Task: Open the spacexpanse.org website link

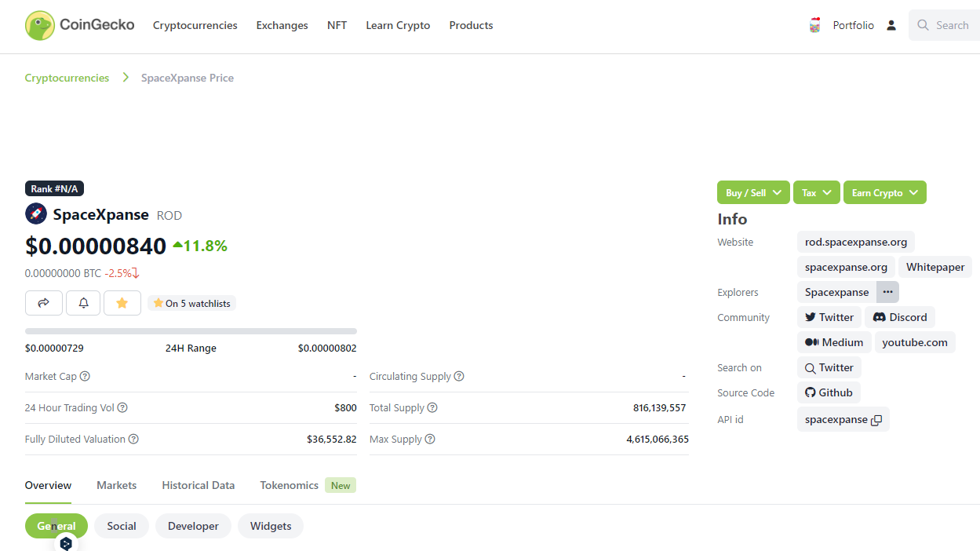Action: click(846, 267)
